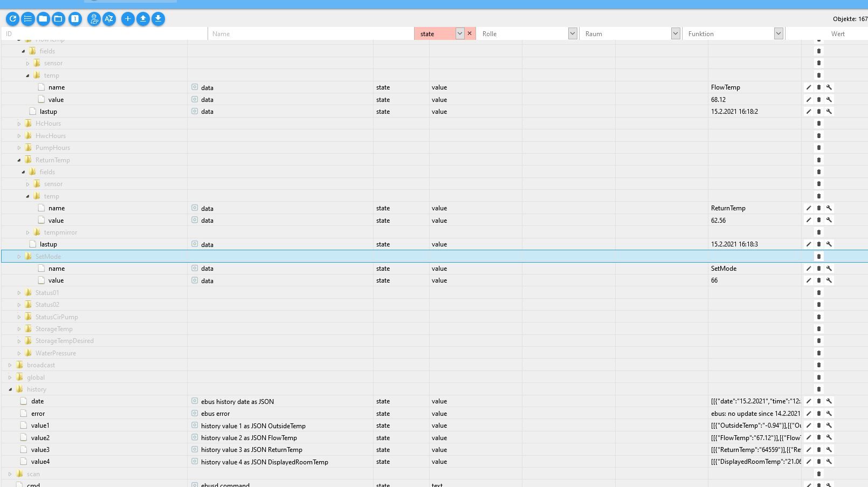868x487 pixels.
Task: Click the A-Z sort icon
Action: point(109,19)
